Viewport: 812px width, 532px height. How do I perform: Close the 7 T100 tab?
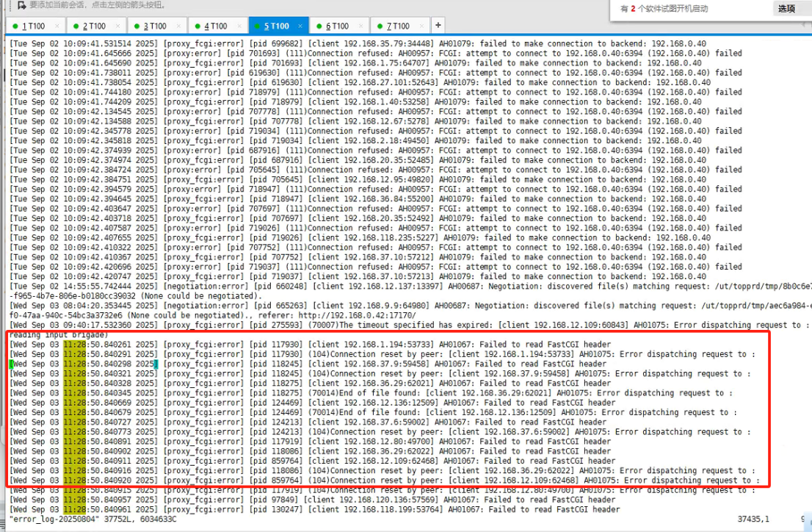424,24
